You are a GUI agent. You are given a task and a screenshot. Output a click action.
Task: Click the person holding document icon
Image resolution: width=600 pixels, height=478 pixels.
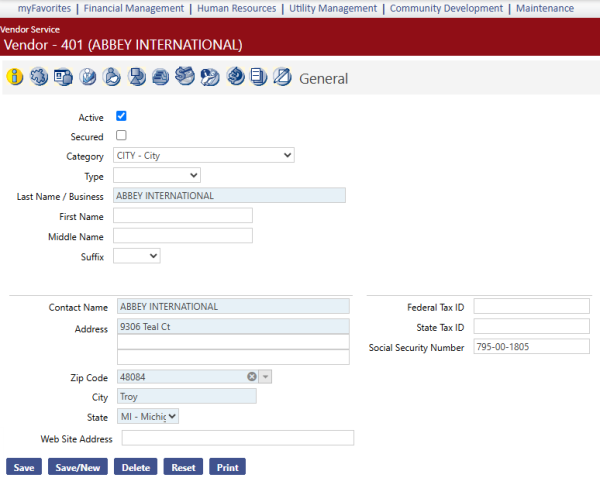(112, 77)
